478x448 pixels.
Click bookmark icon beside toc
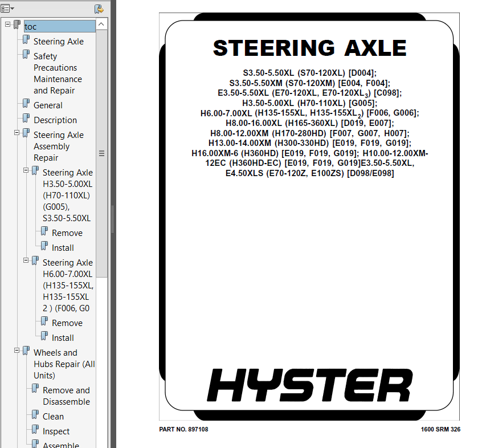click(x=17, y=25)
